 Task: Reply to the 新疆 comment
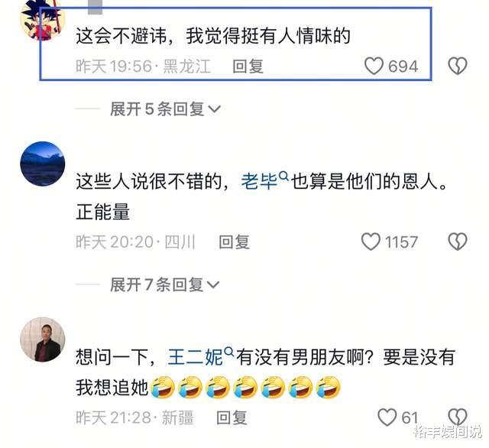pyautogui.click(x=232, y=417)
